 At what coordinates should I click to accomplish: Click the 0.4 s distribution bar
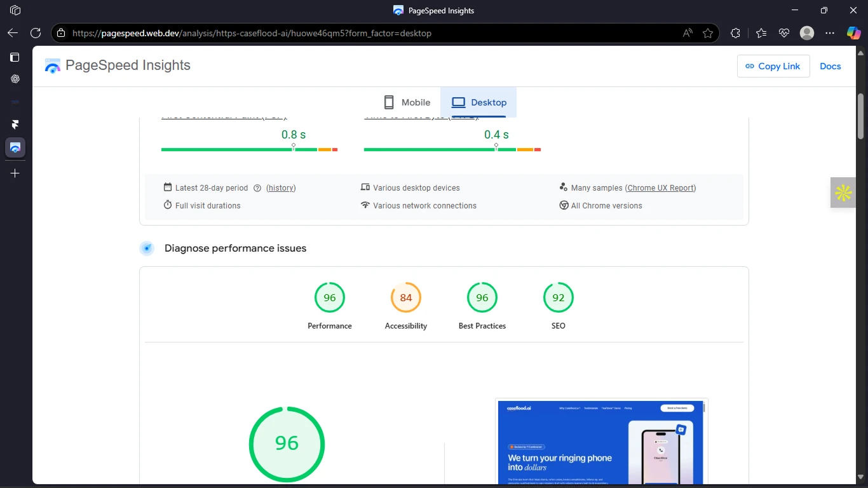point(452,149)
